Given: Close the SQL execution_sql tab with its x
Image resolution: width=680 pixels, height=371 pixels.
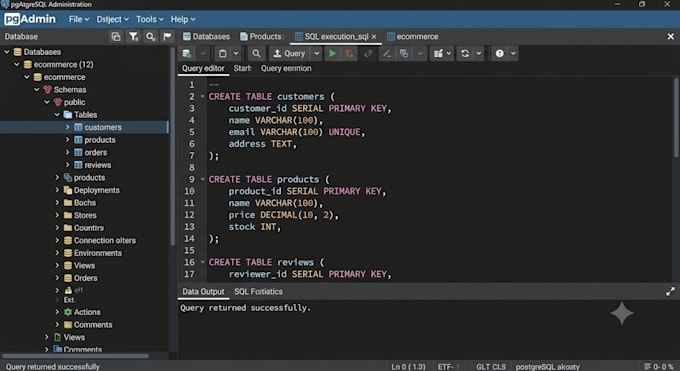Looking at the screenshot, I should (x=374, y=37).
